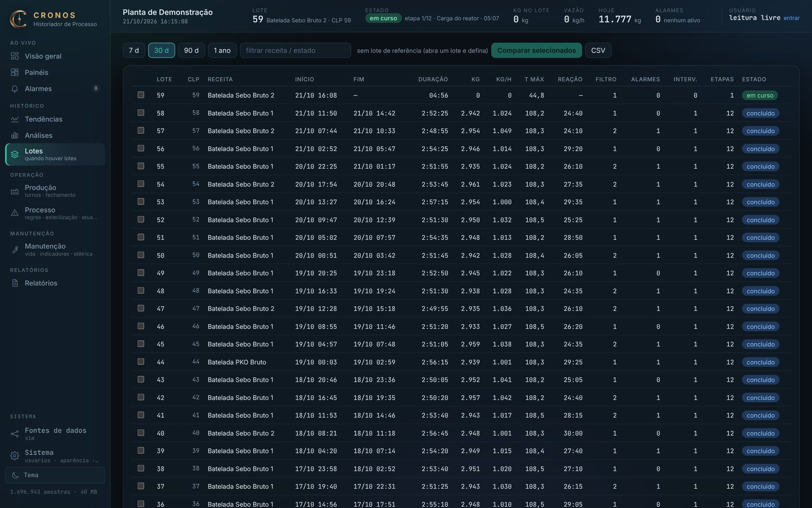Click start time 20/10 13:27 cell

tap(316, 202)
